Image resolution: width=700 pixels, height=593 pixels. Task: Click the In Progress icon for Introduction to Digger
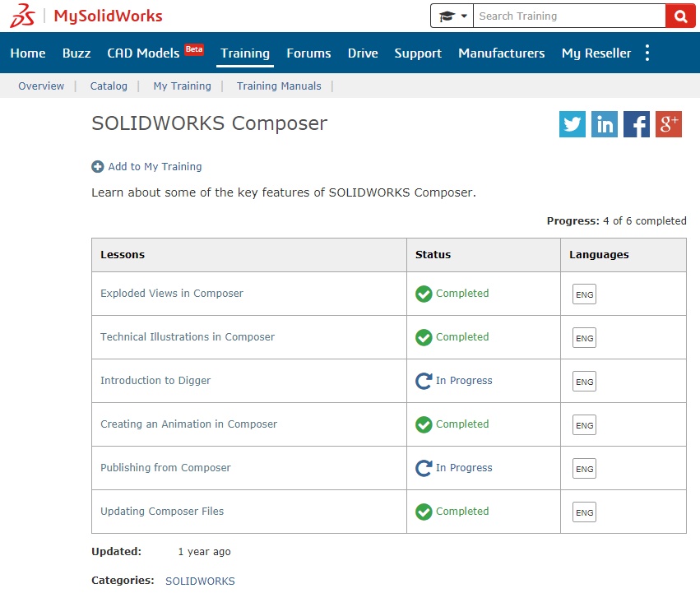[424, 381]
